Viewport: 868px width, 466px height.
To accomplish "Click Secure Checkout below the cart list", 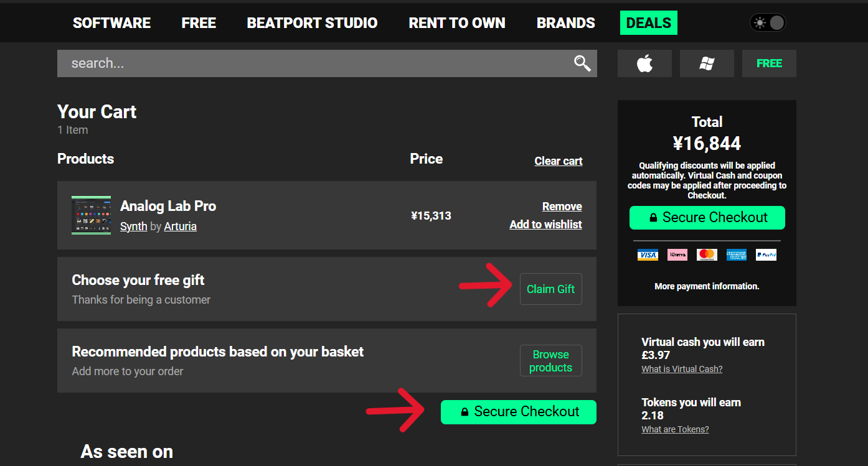I will tap(519, 412).
